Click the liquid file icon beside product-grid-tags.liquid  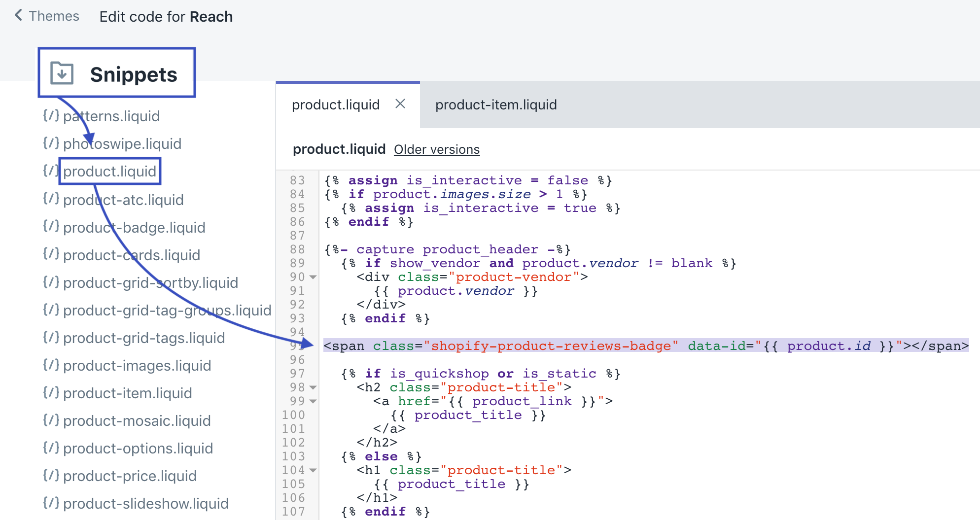pyautogui.click(x=51, y=337)
